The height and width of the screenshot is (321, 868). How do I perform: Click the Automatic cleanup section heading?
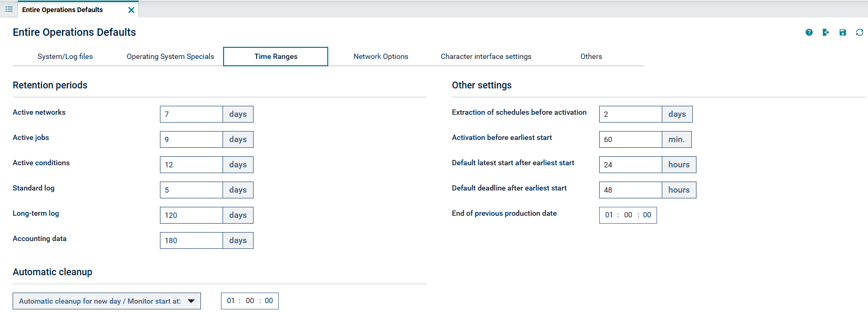pyautogui.click(x=53, y=272)
